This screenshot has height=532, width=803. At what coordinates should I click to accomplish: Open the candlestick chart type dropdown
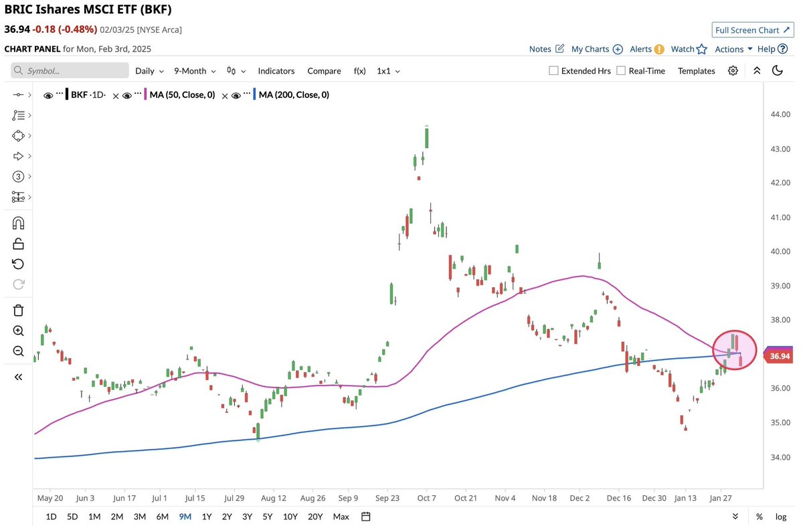[236, 70]
